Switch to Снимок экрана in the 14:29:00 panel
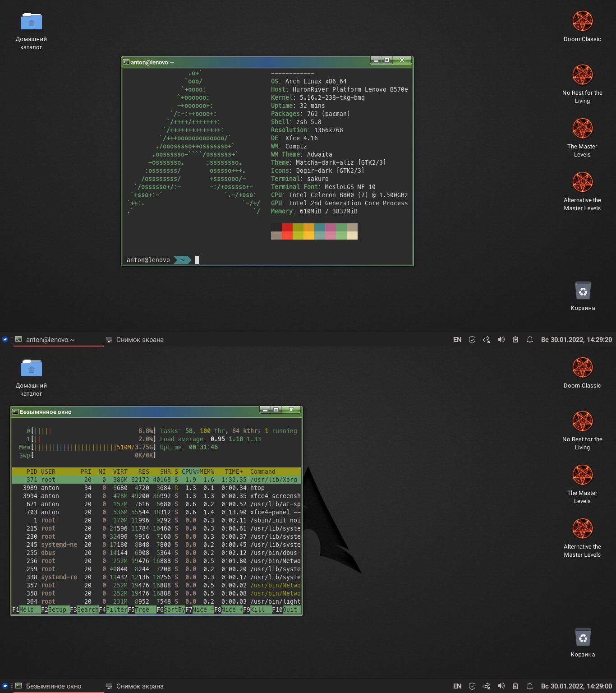This screenshot has width=616, height=693. [x=134, y=686]
